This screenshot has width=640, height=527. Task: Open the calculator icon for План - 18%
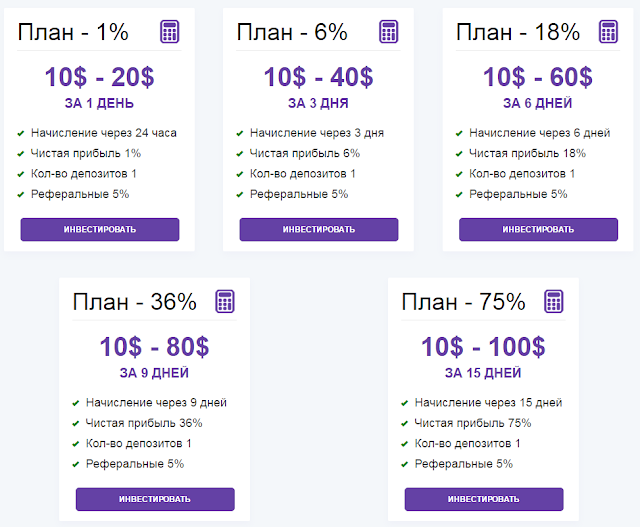pyautogui.click(x=608, y=31)
